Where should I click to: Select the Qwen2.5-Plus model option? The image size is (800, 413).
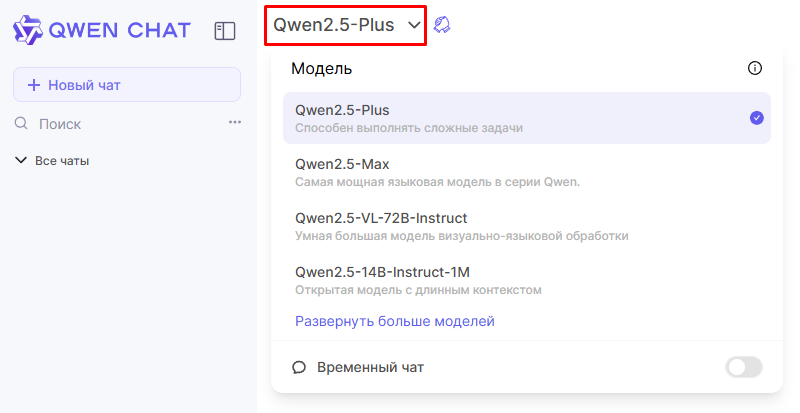(527, 118)
